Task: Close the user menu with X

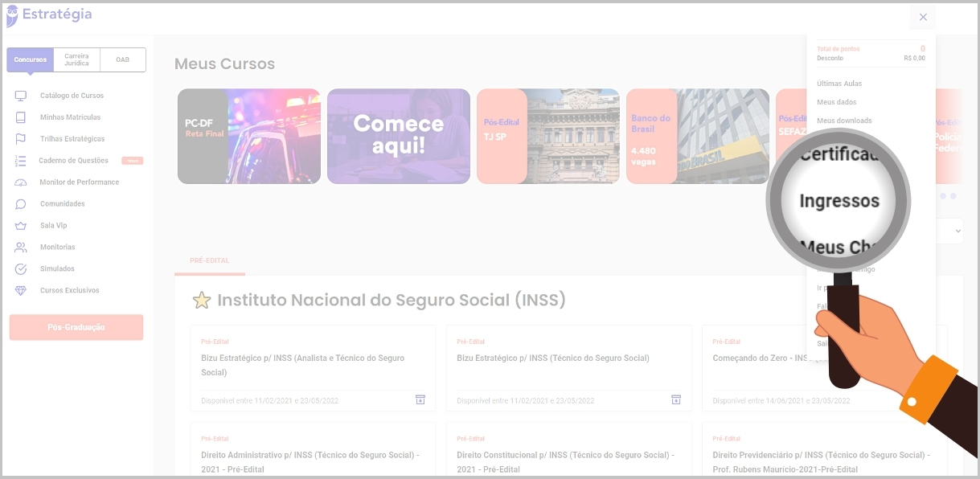Action: pos(923,17)
